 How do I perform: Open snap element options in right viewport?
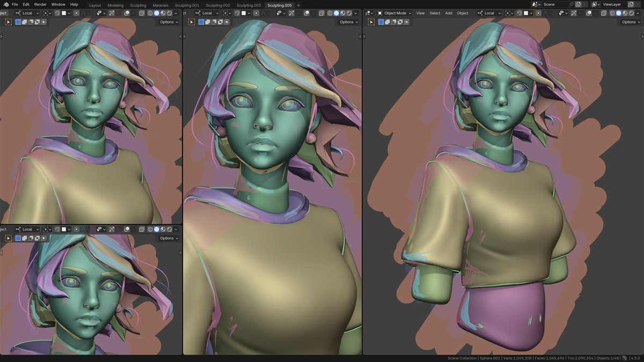coord(529,13)
